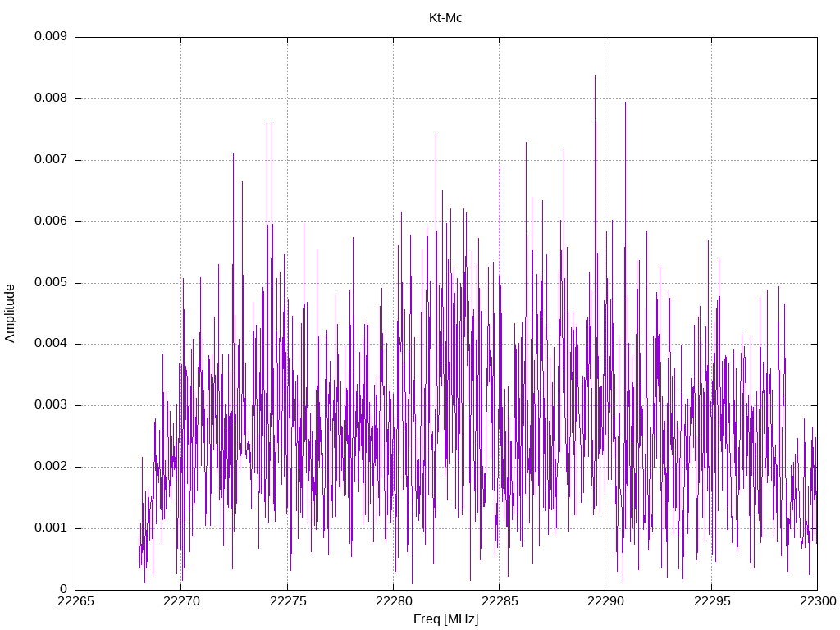Click the 0.008 y-axis tick label
Screen dimensions: 840x630
[x=51, y=98]
